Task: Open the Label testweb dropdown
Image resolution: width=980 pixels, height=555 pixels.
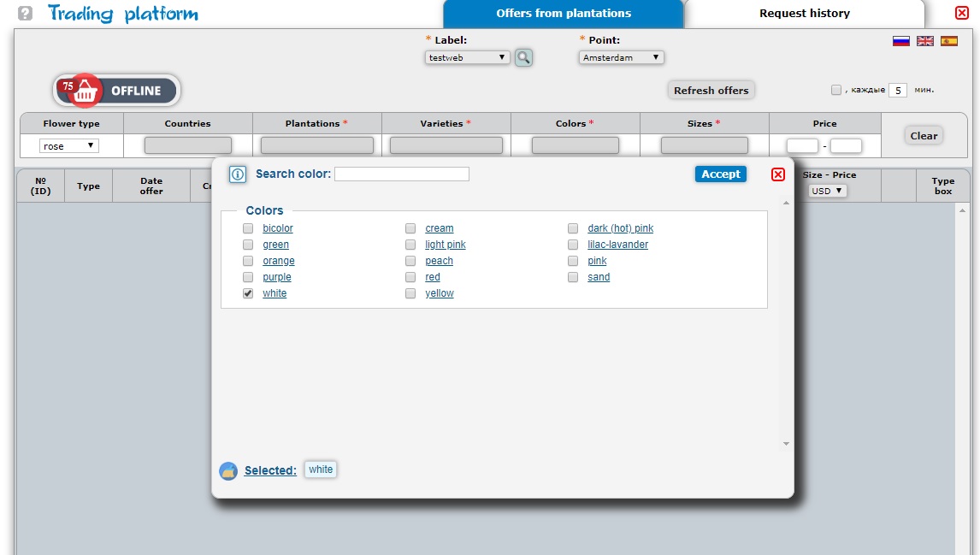Action: pyautogui.click(x=467, y=57)
